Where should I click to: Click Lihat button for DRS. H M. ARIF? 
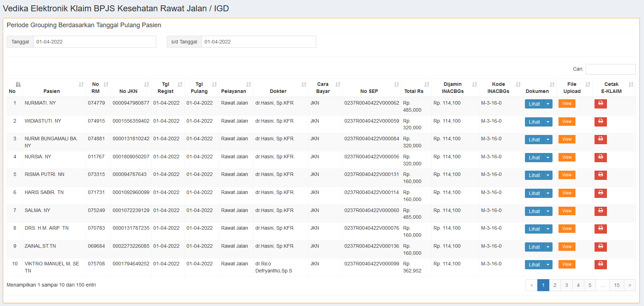coord(534,229)
